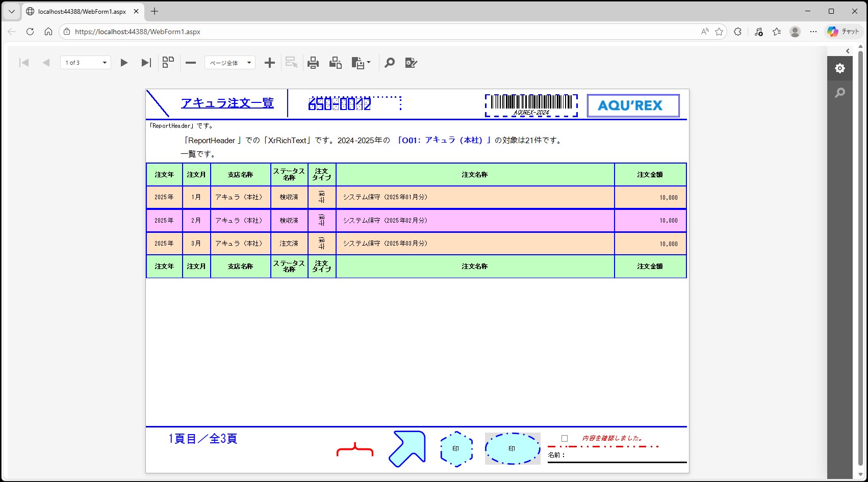The width and height of the screenshot is (868, 482).
Task: Go to the next report page
Action: (x=124, y=63)
